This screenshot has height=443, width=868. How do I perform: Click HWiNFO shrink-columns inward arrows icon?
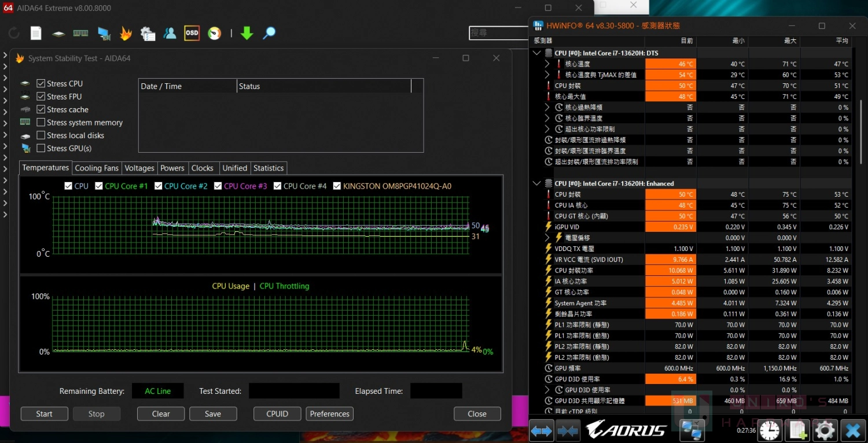(568, 431)
